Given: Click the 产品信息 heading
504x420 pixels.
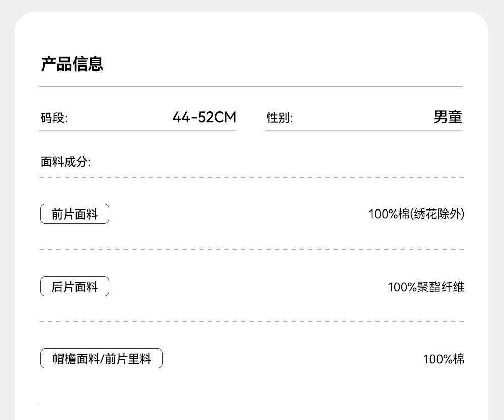Looking at the screenshot, I should coord(72,64).
